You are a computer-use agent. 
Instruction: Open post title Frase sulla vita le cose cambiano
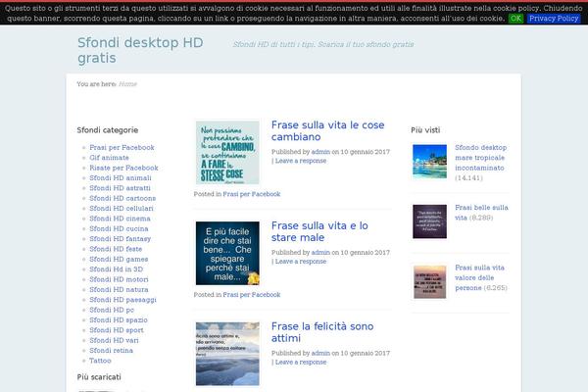pos(327,130)
